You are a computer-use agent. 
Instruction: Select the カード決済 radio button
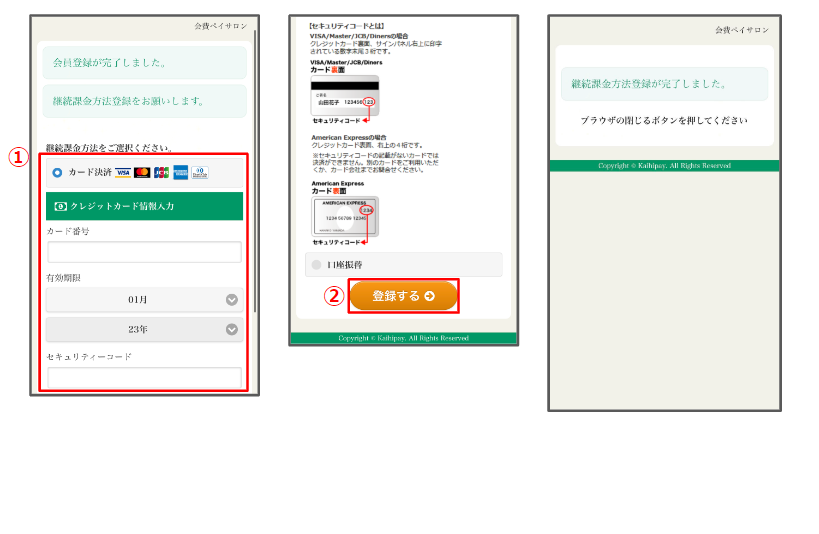57,173
